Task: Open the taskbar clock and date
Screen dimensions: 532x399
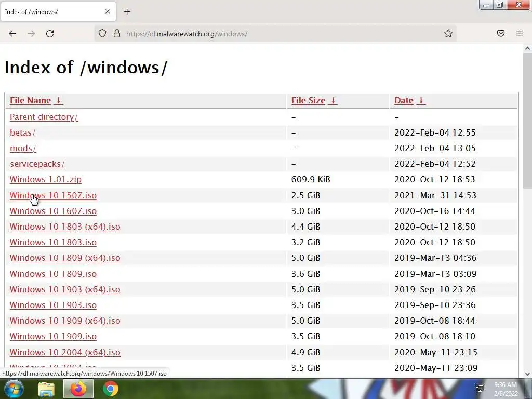Action: [506, 389]
